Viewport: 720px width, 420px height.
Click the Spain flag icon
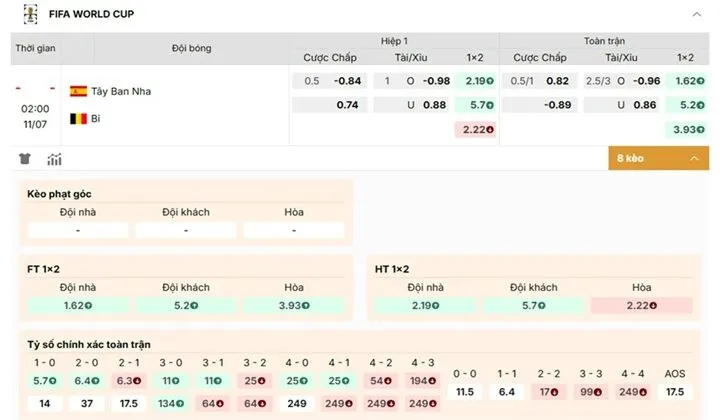click(79, 91)
